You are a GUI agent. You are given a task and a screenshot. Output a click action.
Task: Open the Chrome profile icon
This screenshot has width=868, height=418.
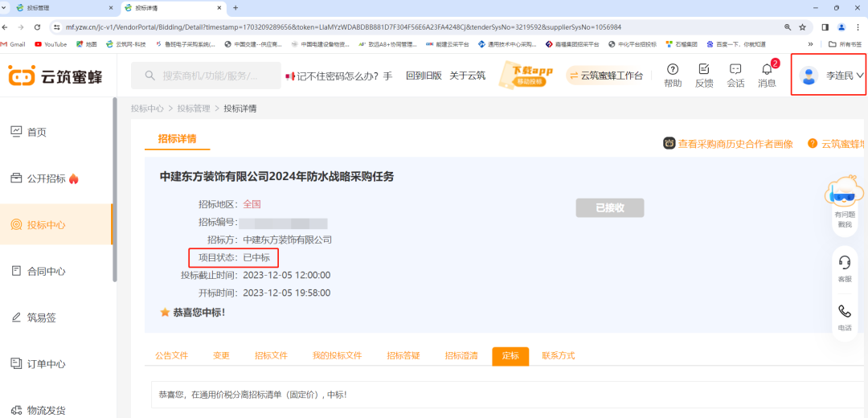click(841, 27)
